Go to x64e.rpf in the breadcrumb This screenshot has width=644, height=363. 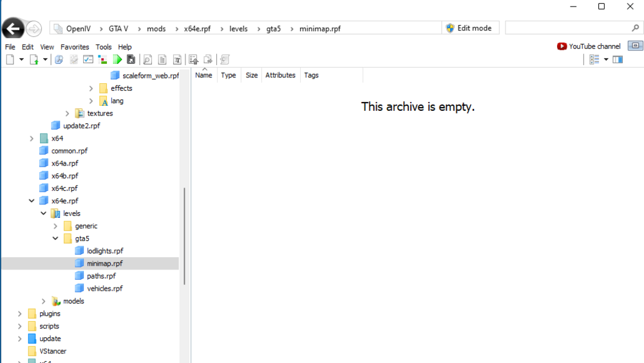(197, 29)
